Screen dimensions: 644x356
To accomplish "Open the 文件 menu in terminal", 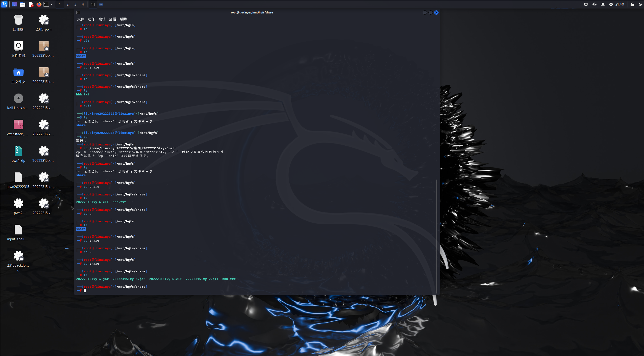I will 81,19.
